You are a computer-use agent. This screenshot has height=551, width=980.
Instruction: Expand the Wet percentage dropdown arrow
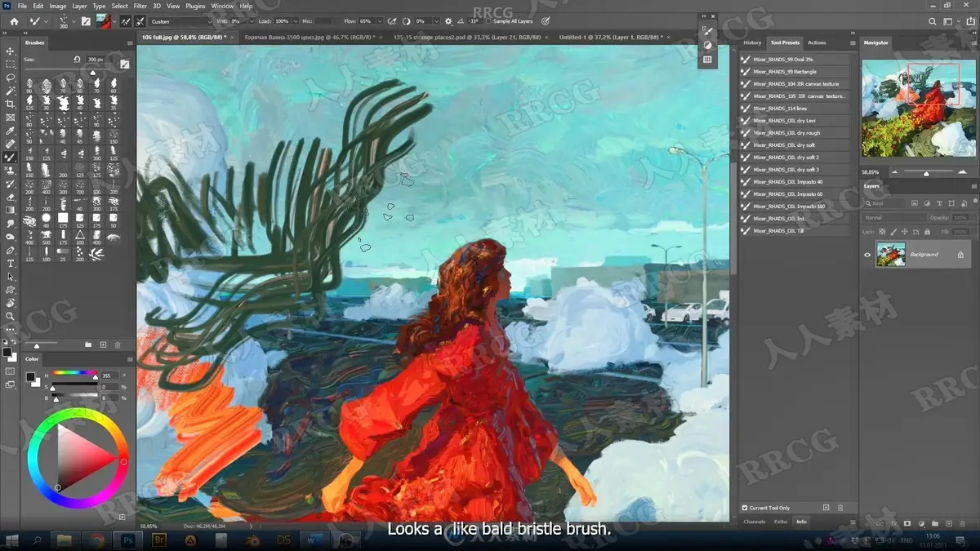[x=252, y=21]
